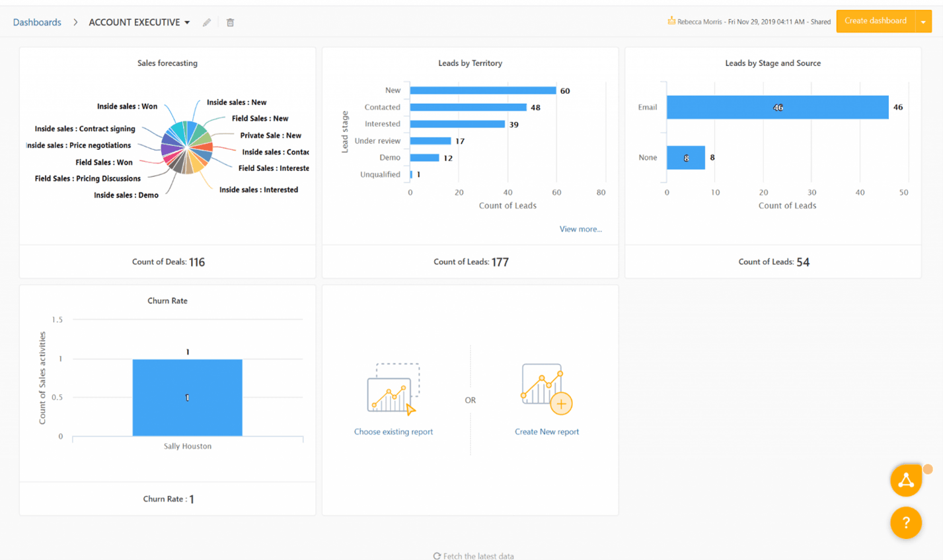
Task: Delete the dashboard via the trash icon
Action: [x=230, y=22]
